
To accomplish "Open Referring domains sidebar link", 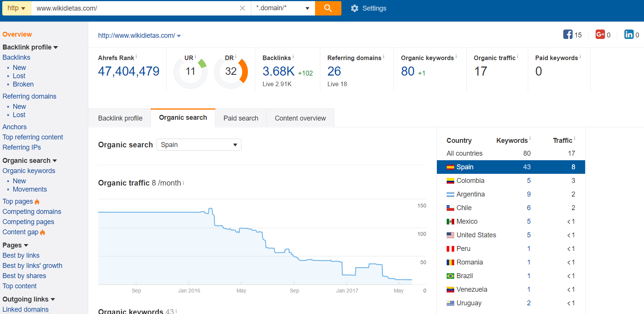I will [29, 96].
